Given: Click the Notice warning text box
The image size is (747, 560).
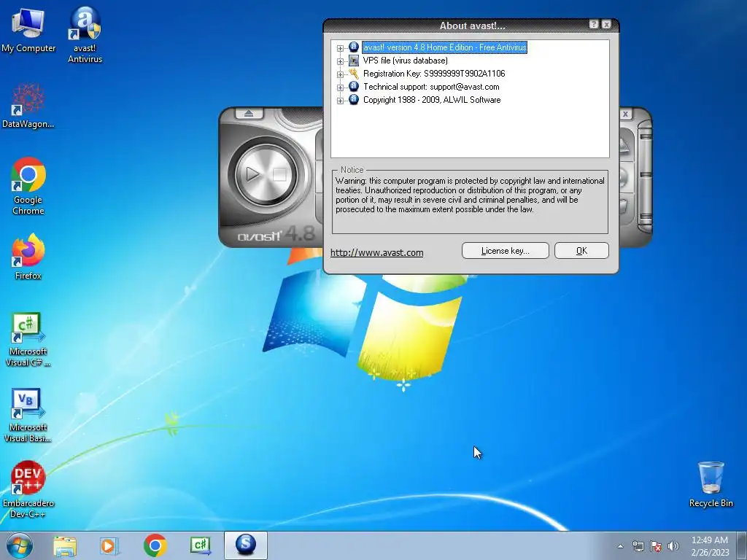Looking at the screenshot, I should coord(471,203).
